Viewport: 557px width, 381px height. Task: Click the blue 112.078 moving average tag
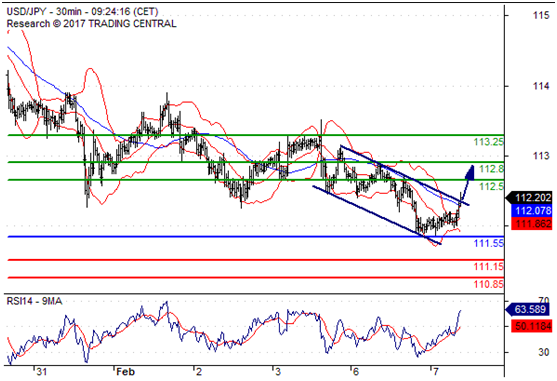531,211
